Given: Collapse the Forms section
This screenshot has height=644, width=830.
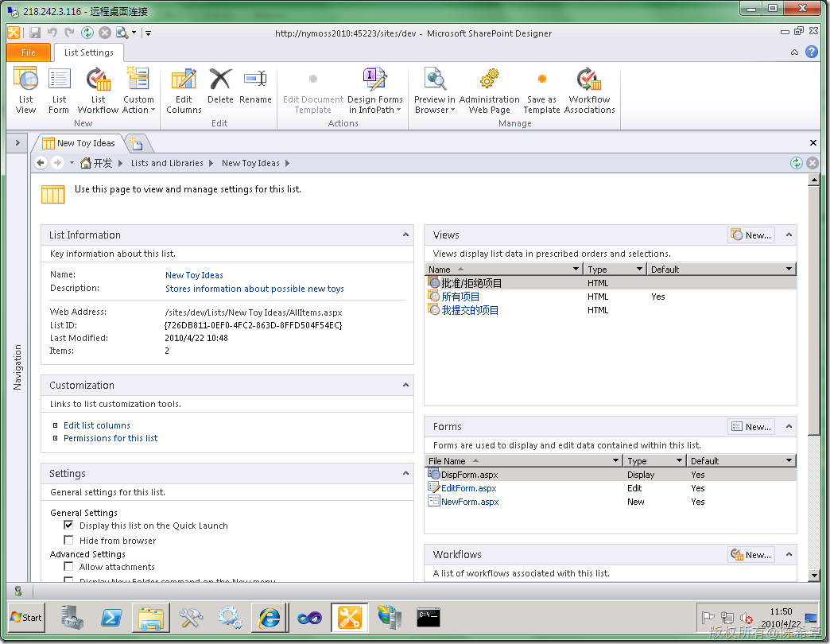Looking at the screenshot, I should click(789, 426).
